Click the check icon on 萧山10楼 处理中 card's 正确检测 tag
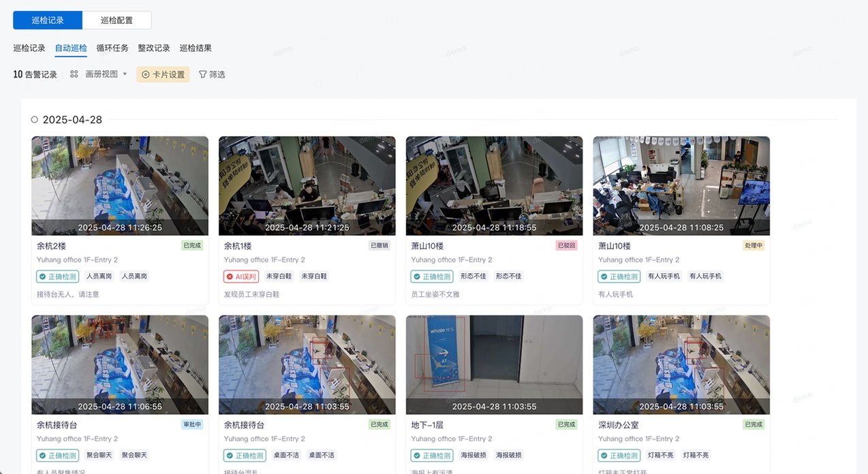The width and height of the screenshot is (868, 474). pyautogui.click(x=604, y=276)
